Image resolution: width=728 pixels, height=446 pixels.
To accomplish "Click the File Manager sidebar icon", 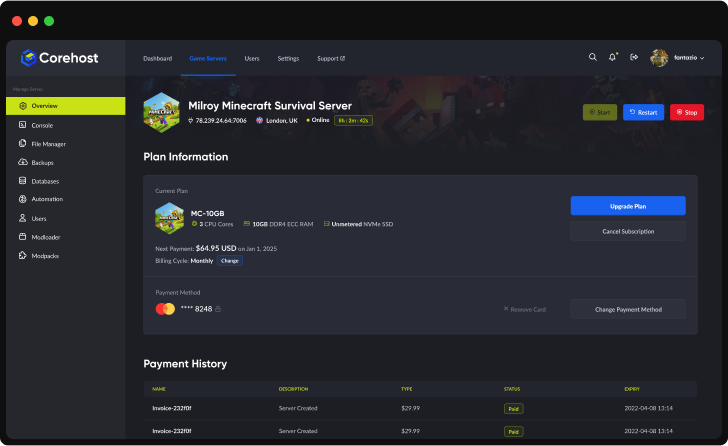I will [22, 143].
